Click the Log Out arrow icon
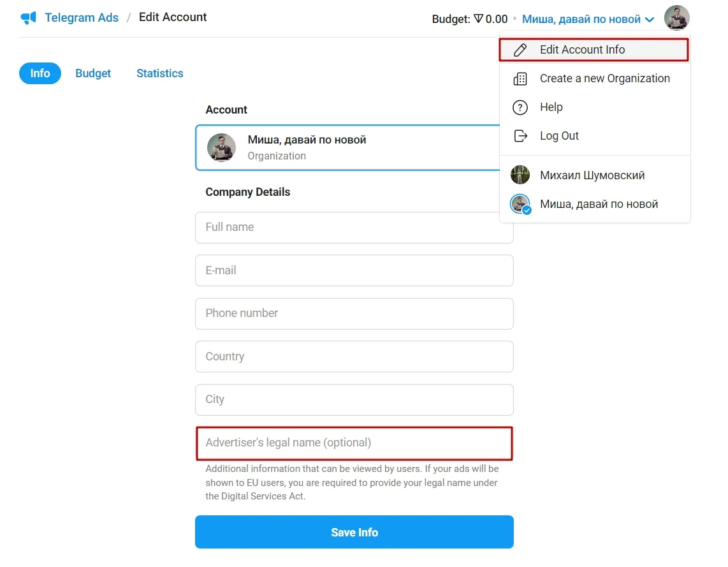Image resolution: width=728 pixels, height=567 pixels. (520, 136)
